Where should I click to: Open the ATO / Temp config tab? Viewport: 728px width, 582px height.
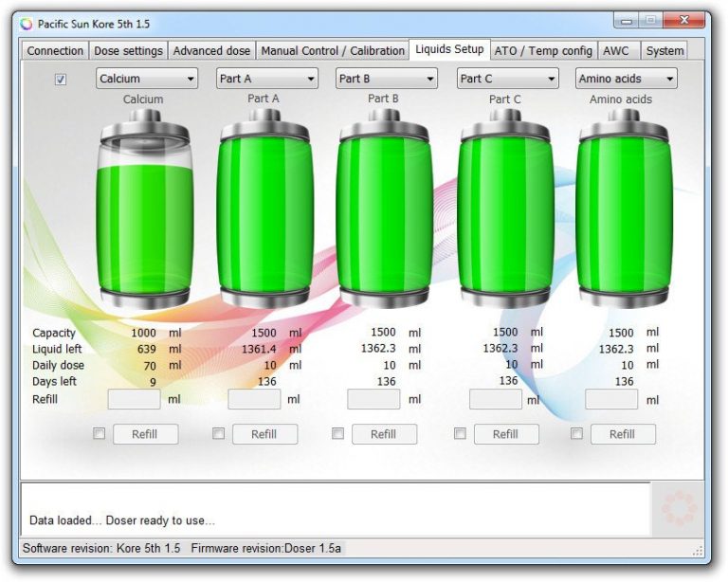pos(543,50)
